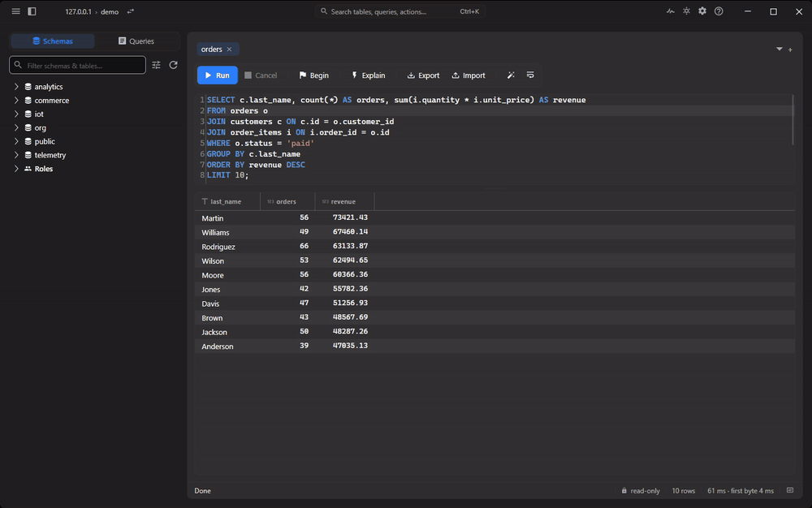Expand the Roles node
812x508 pixels.
click(16, 169)
